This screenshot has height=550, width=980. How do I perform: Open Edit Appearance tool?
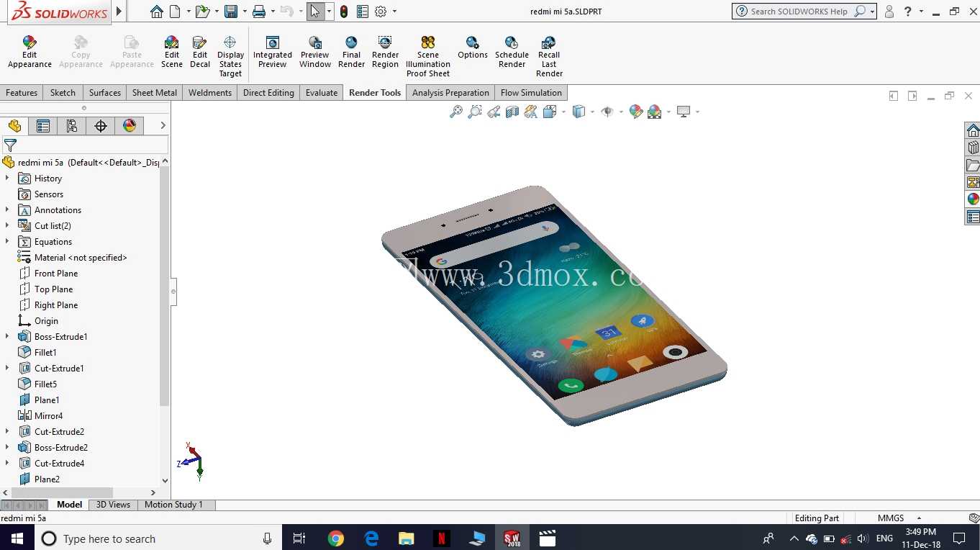[x=30, y=52]
